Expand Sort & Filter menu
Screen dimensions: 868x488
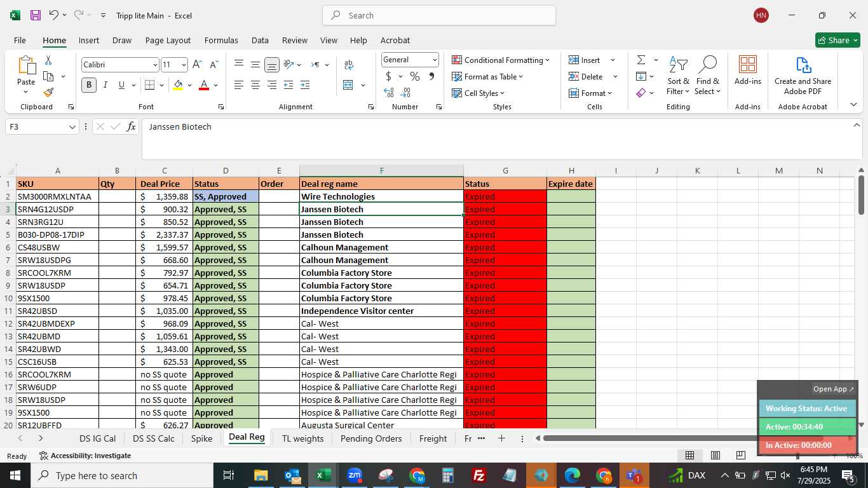679,76
